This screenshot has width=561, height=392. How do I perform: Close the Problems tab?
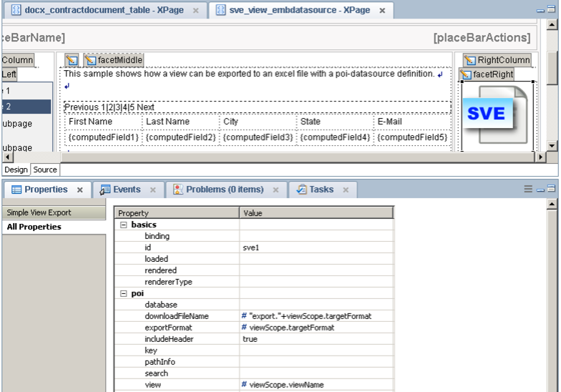pos(275,190)
